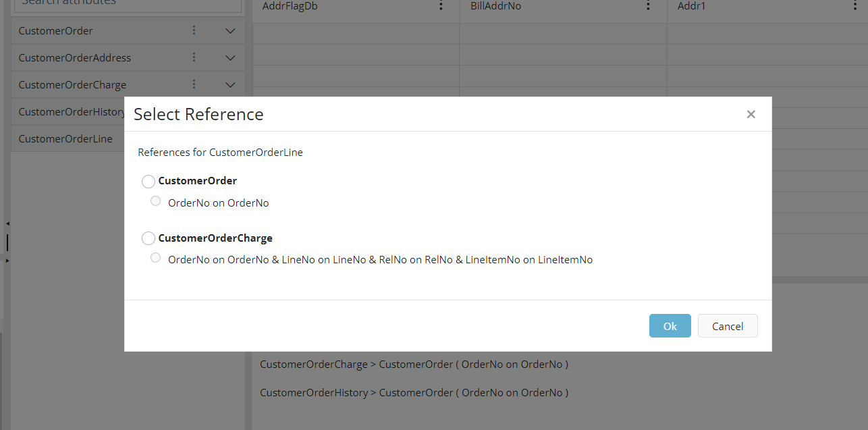Open the Addr1 column options menu

click(855, 6)
